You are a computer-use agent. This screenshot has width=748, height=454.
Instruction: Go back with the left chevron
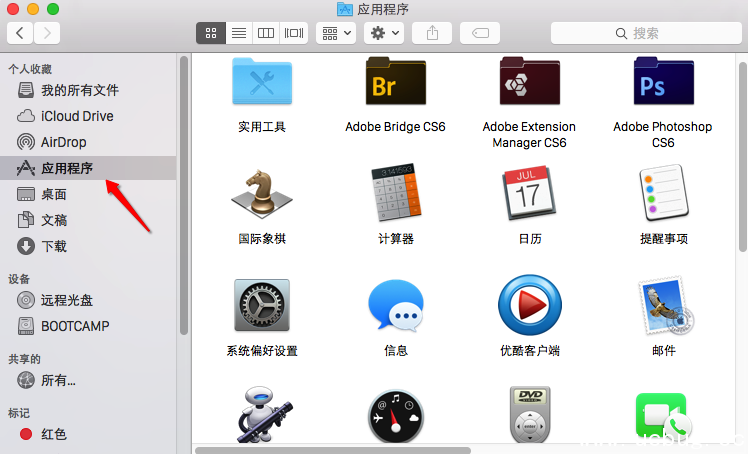tap(20, 33)
